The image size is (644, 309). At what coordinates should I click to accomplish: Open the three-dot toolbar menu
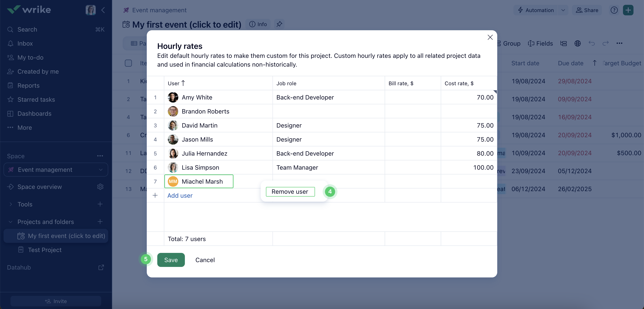619,43
